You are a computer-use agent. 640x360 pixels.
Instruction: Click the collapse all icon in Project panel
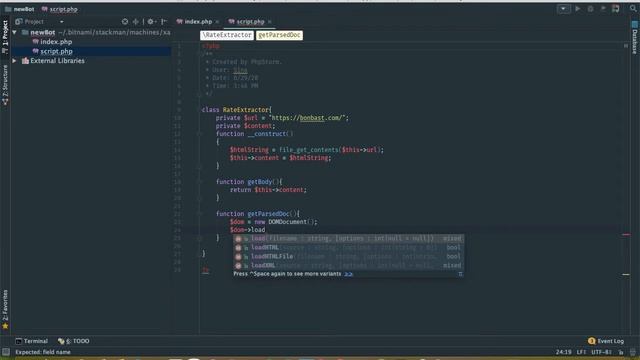click(136, 22)
